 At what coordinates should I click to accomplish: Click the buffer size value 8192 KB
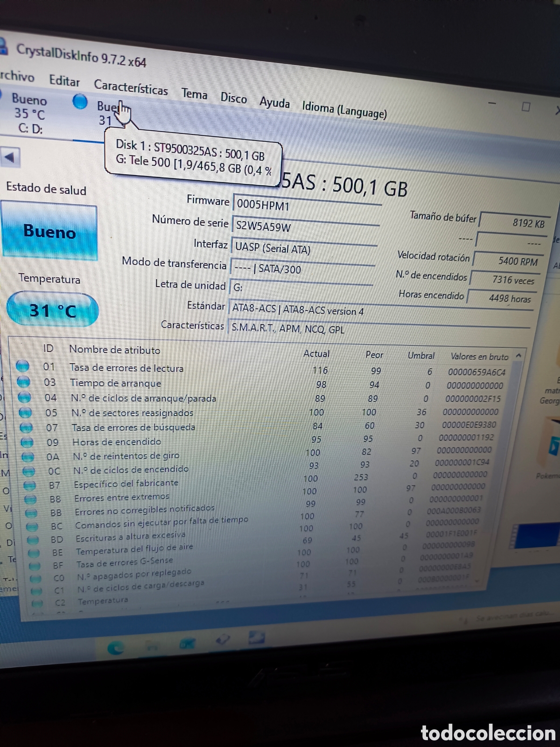pos(515,222)
